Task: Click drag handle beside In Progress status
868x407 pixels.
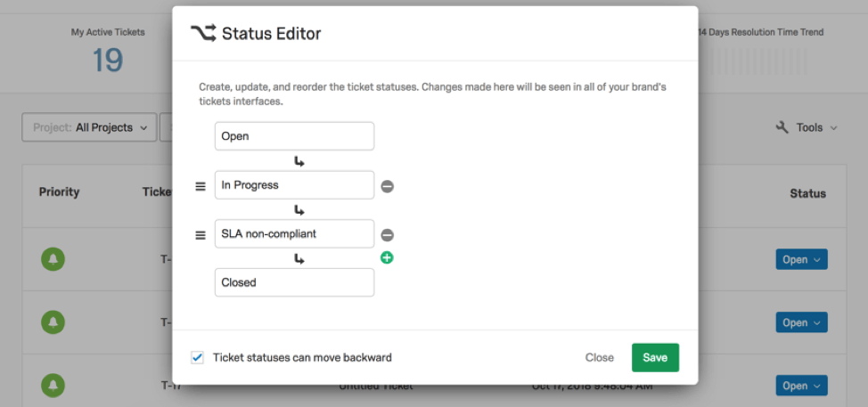Action: pos(201,186)
